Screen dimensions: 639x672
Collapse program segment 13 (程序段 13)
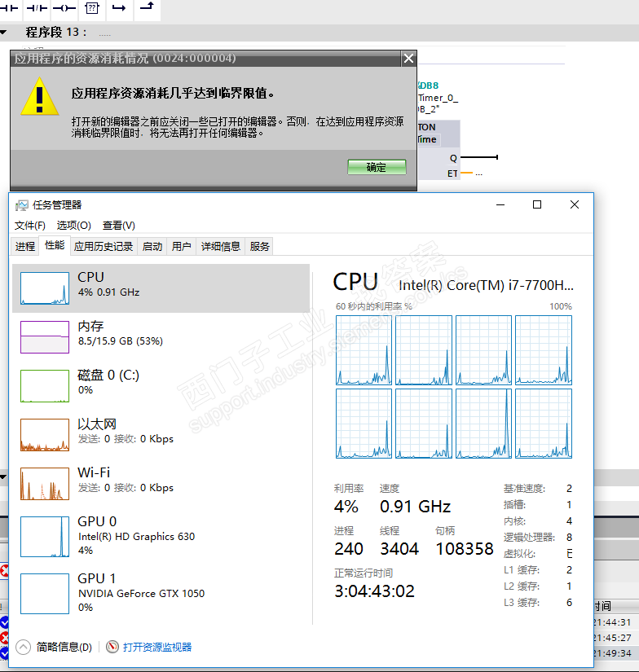[3, 32]
